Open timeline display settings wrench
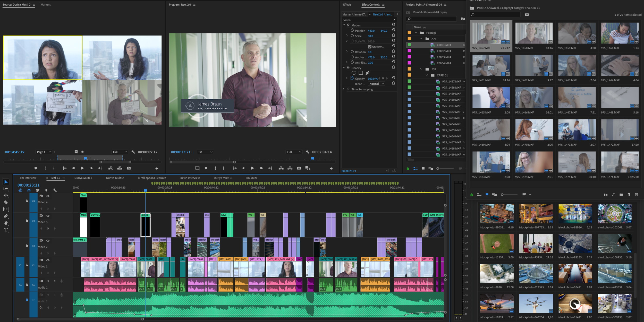 tap(55, 190)
